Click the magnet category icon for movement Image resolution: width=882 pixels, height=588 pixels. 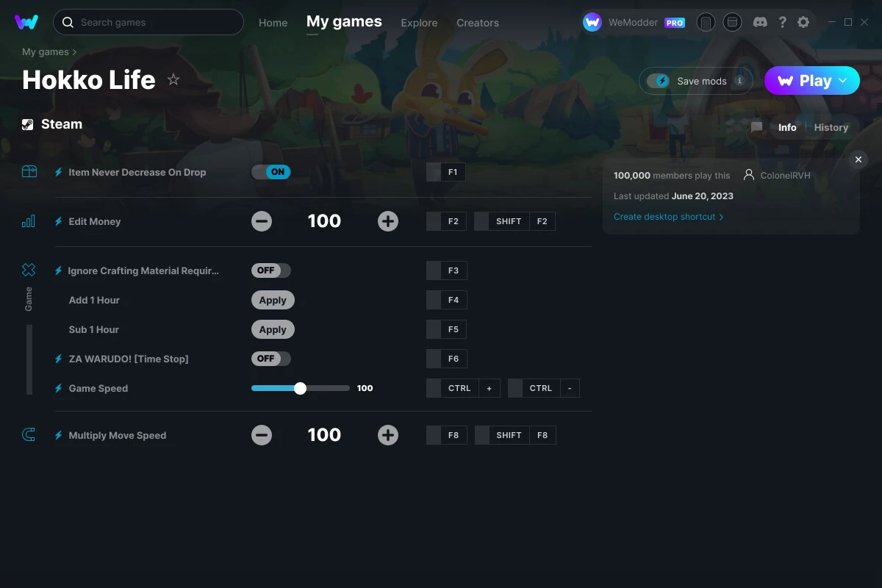[29, 435]
